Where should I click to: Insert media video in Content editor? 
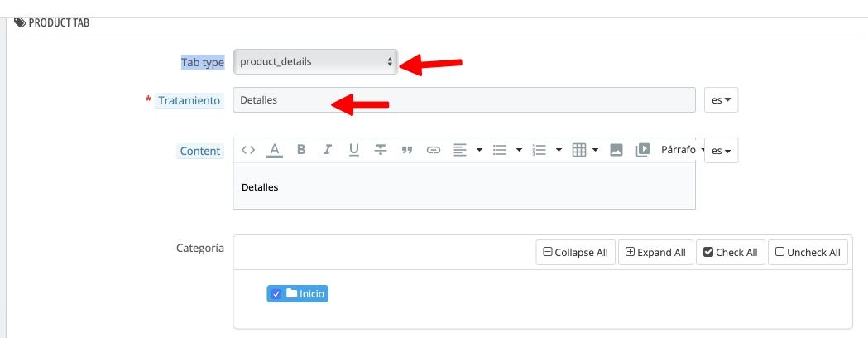pyautogui.click(x=642, y=150)
